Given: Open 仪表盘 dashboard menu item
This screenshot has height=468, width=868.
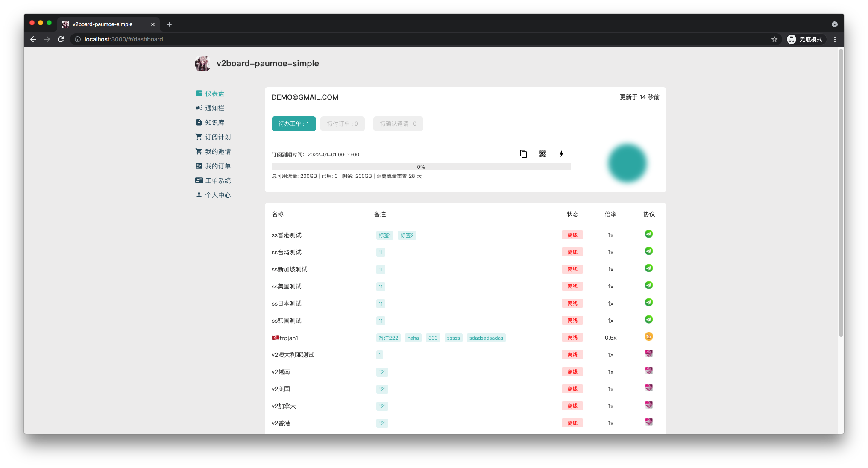Looking at the screenshot, I should pos(214,93).
